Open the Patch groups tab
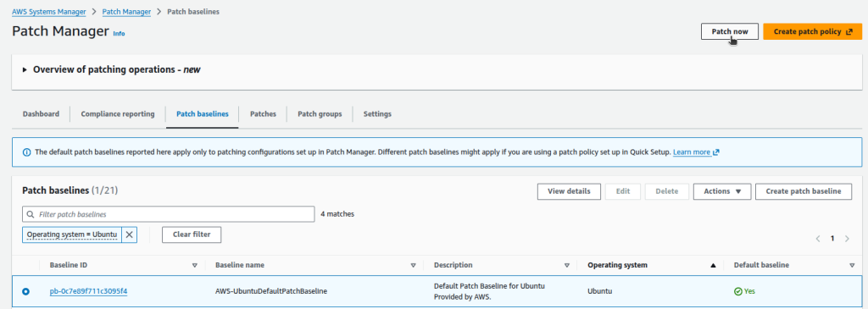868x309 pixels. pos(320,114)
